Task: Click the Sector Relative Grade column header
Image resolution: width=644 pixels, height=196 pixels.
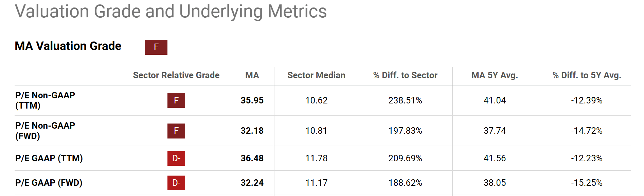Action: (176, 75)
